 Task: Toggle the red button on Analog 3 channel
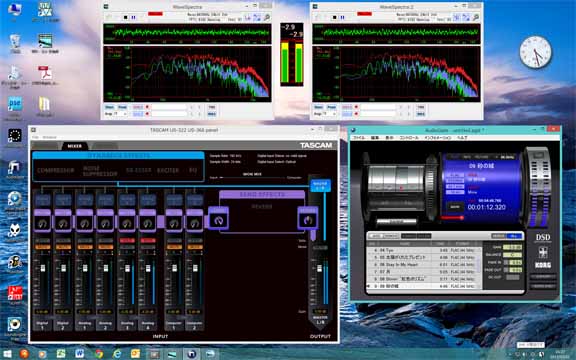point(127,241)
